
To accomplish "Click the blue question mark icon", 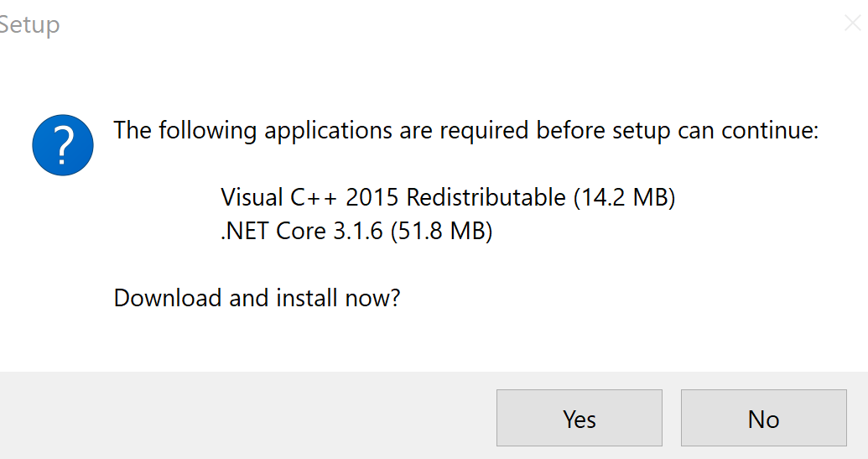I will [63, 145].
